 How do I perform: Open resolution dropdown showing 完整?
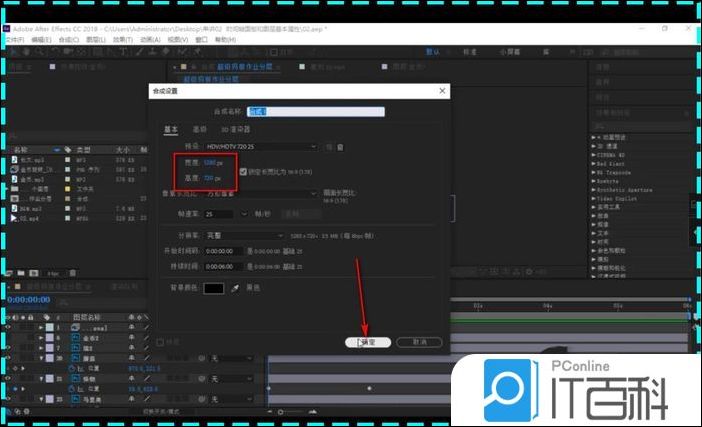245,235
